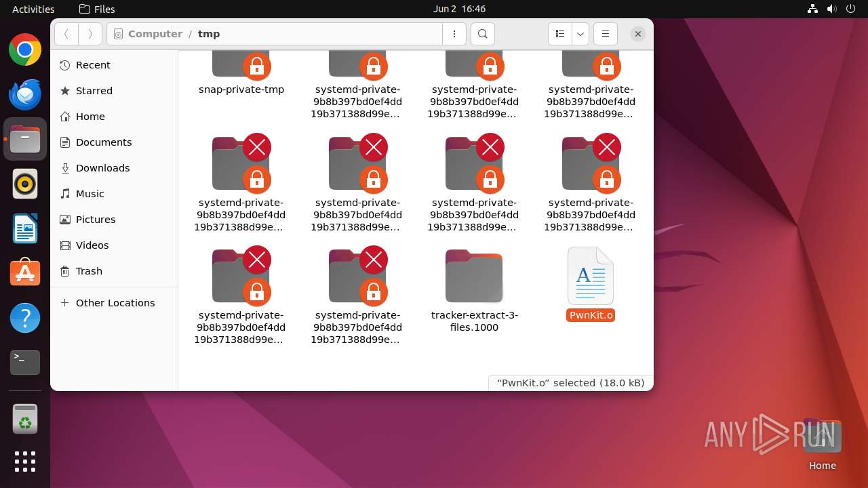Open the power menu arrow in top bar

pyautogui.click(x=852, y=9)
